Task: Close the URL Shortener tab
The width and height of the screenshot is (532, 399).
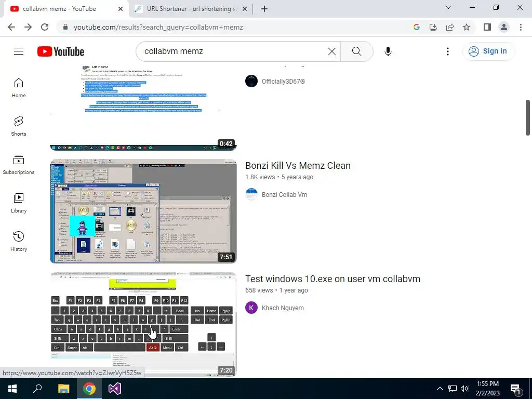Action: (x=245, y=9)
